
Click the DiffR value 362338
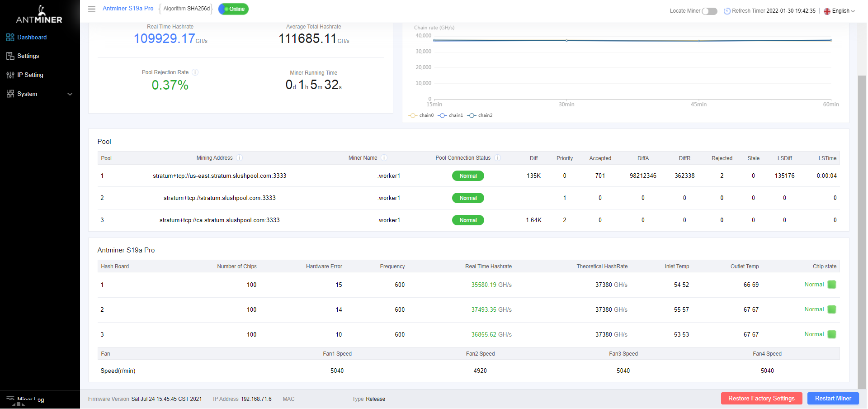684,176
